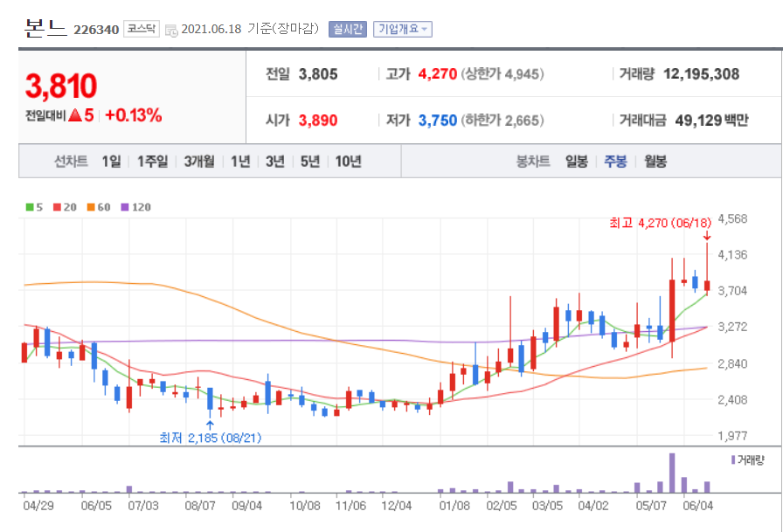
Task: Click the 최저 2,185 (08/21) chart label
Action: [211, 439]
